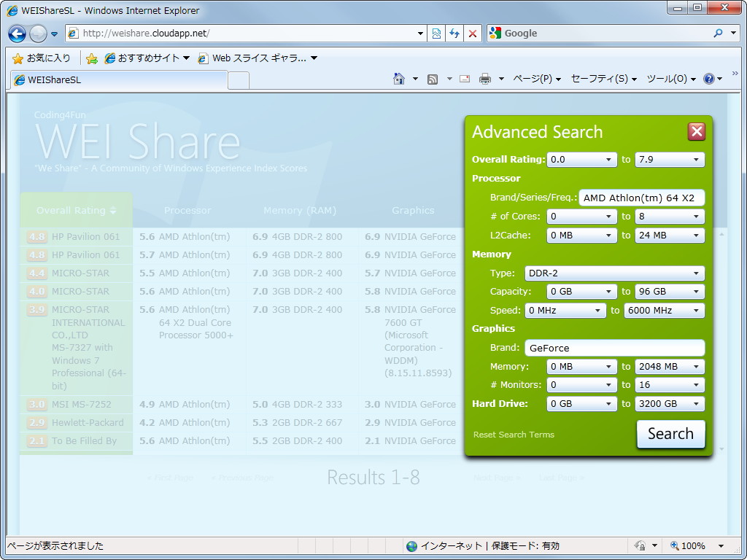Click the Graphics Brand field showing GeForce
Viewport: 747px width, 560px height.
pos(615,348)
